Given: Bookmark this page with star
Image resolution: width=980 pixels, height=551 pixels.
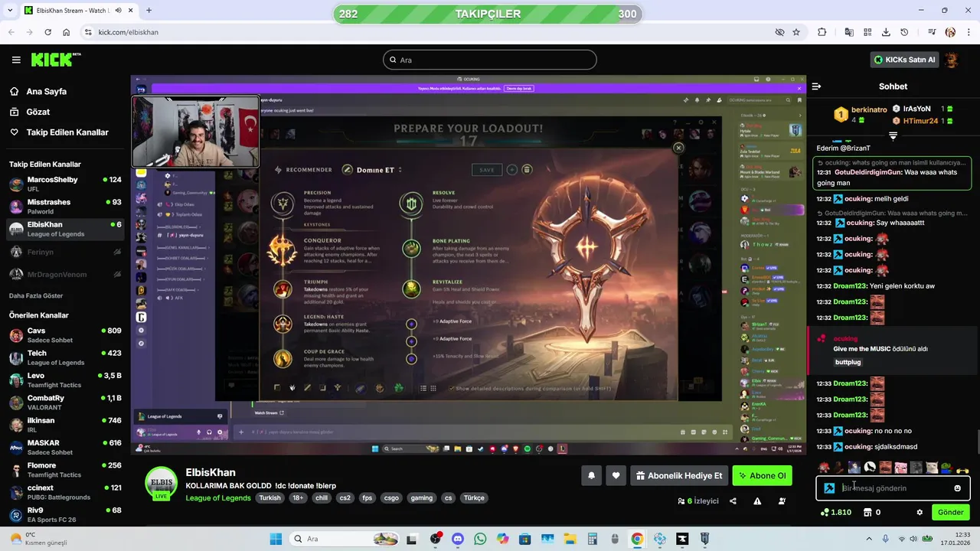Looking at the screenshot, I should [796, 32].
